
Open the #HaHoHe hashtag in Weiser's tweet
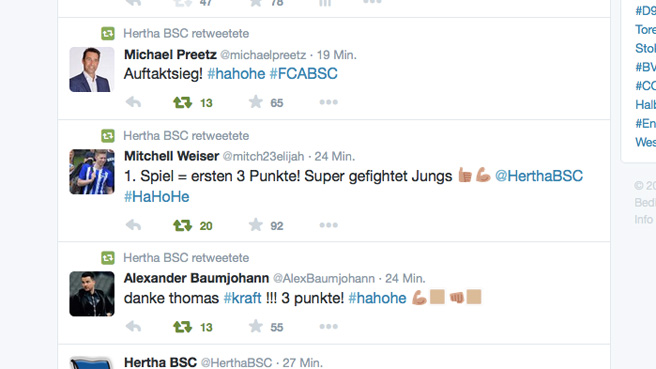156,197
